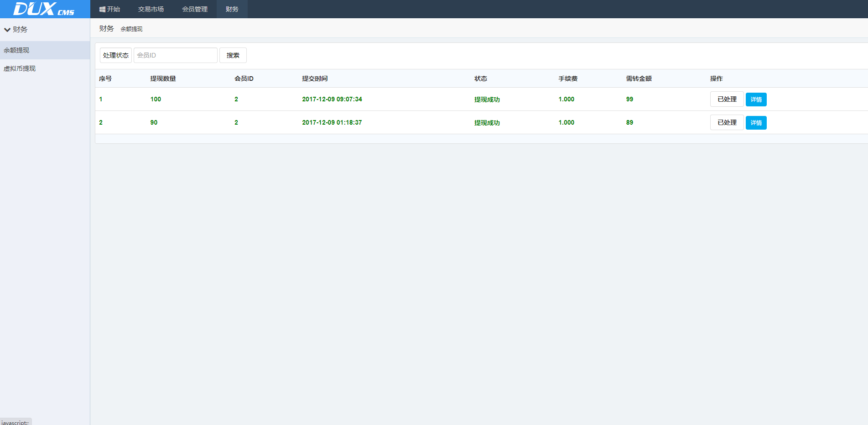Click the 提交时间 column header
The width and height of the screenshot is (868, 425).
click(x=315, y=79)
